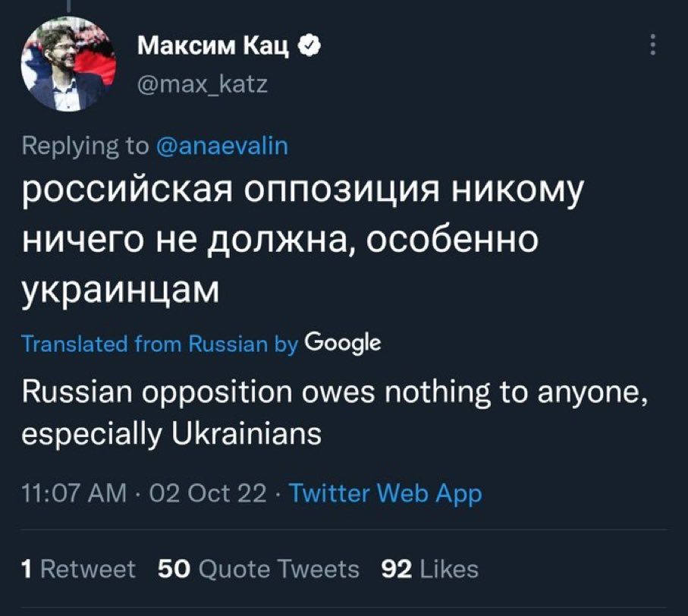Viewport: 688px width, 616px height.
Task: Click the word 'украинцам' in the tweet
Action: pyautogui.click(x=119, y=290)
